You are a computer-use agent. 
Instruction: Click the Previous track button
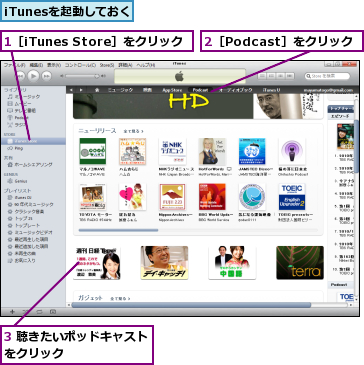point(20,76)
